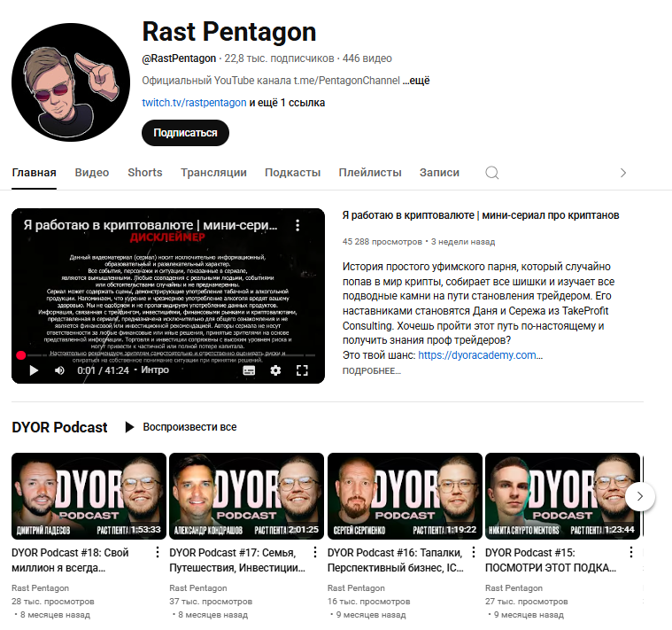Click Rast Pentagon channel name under Podcast #15
Screen dimensions: 672x630
coord(514,588)
